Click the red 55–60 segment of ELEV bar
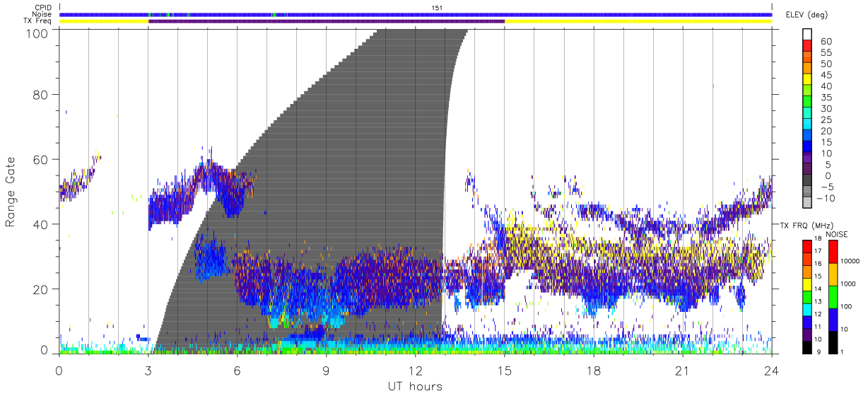 [808, 45]
